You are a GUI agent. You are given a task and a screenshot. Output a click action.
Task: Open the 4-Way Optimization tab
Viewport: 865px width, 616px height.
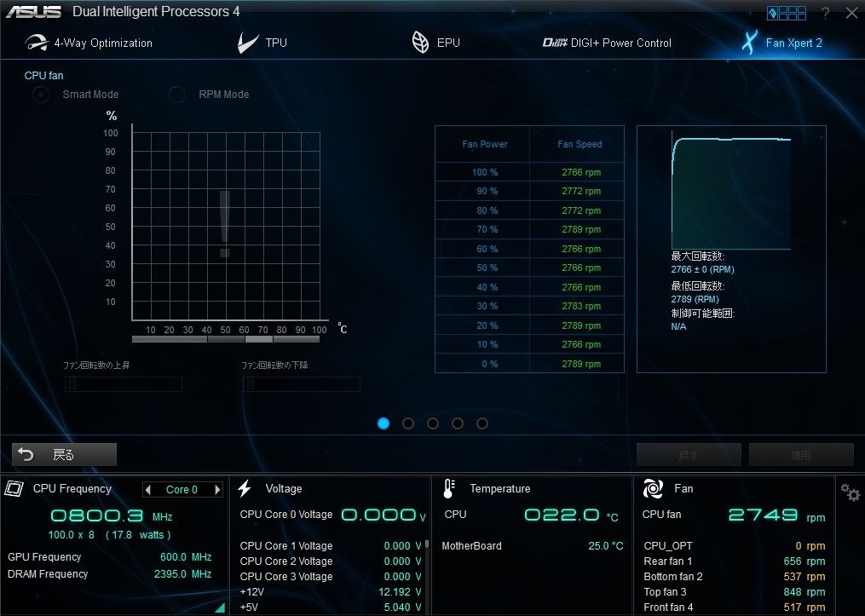(x=89, y=43)
